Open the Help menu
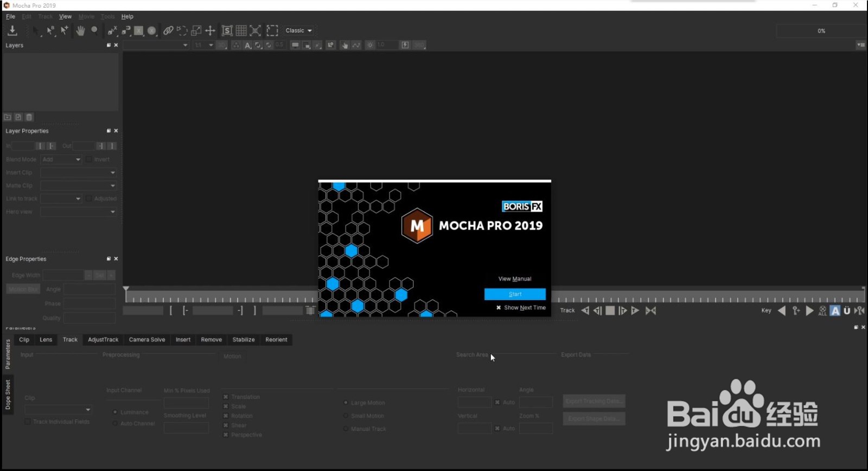Screen dimensions: 868x471 [127, 16]
